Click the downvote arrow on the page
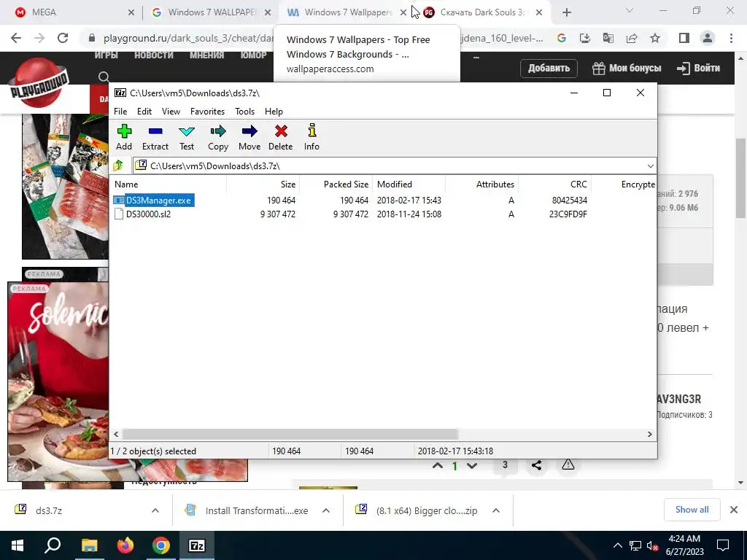 pos(472,466)
